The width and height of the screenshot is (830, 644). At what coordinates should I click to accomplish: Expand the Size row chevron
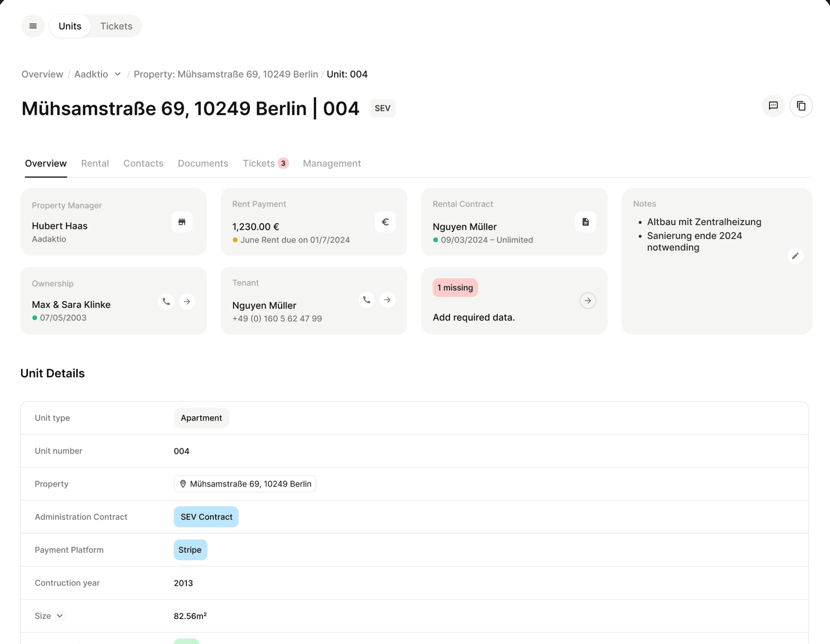(x=60, y=616)
